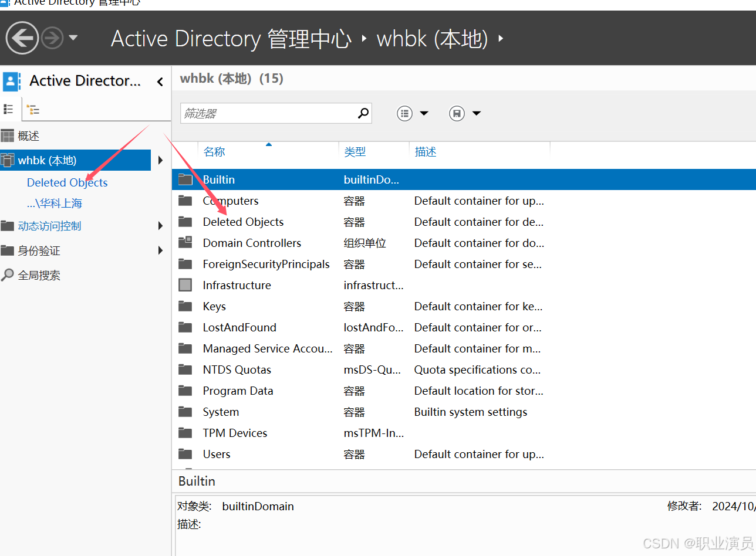756x556 pixels.
Task: Click the back navigation arrow button
Action: pos(22,39)
